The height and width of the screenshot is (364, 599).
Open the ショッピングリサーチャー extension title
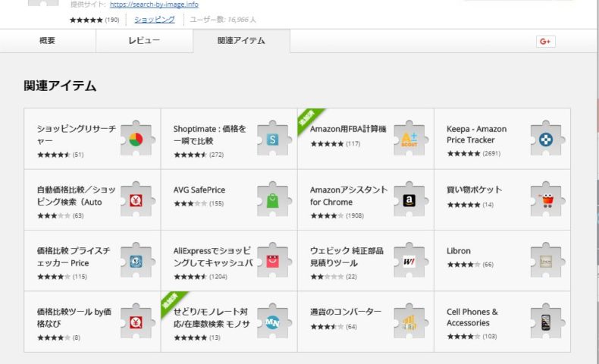[76, 135]
